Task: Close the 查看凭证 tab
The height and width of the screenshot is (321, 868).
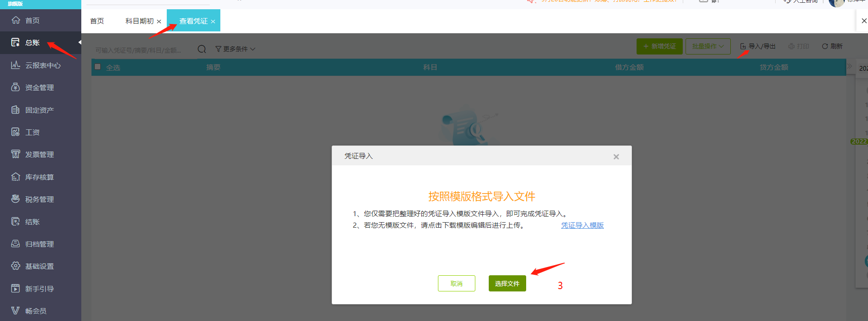Action: point(213,21)
